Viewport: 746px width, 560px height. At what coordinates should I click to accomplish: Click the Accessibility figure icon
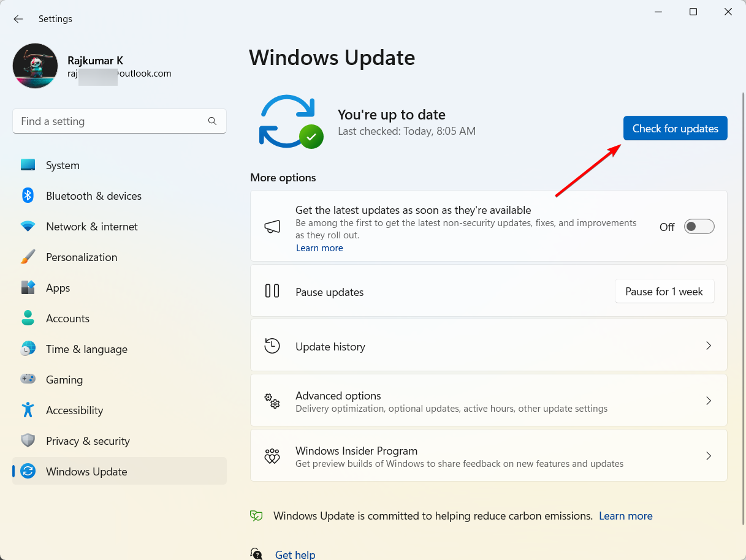click(28, 410)
